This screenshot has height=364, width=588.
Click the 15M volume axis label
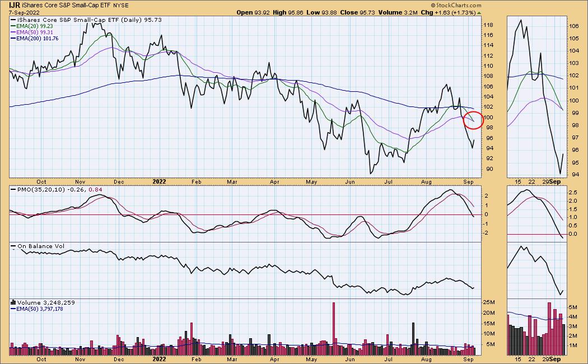[490, 324]
